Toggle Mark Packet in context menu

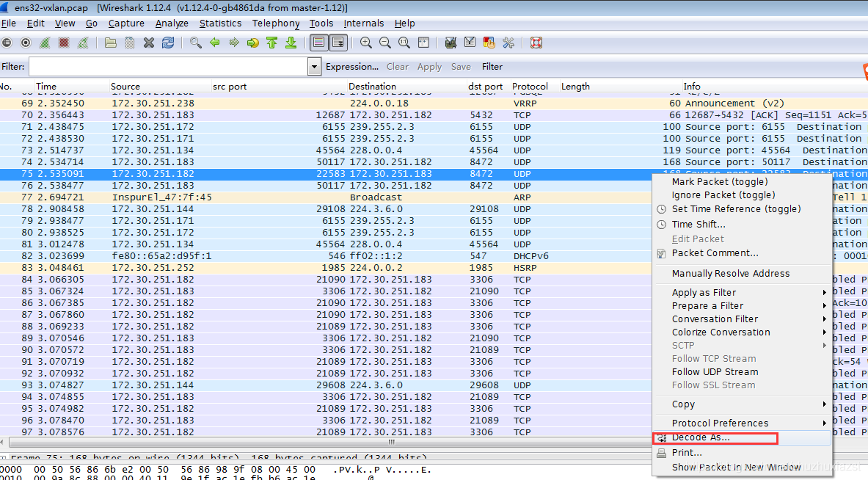720,181
